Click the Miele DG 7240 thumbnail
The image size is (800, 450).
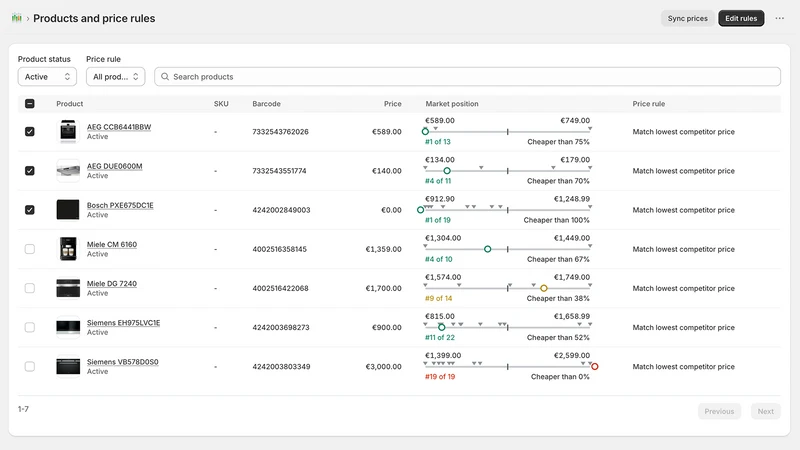point(68,288)
